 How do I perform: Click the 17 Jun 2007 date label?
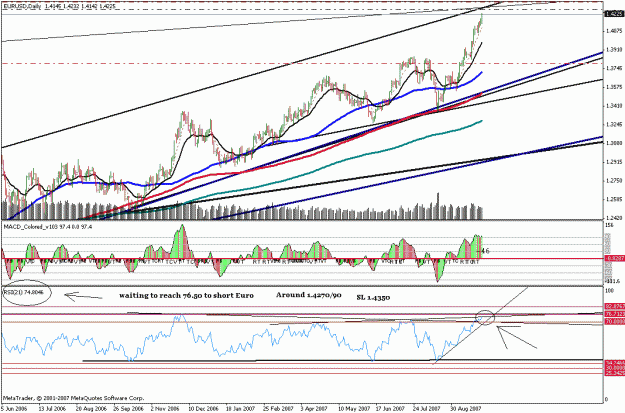(390, 409)
